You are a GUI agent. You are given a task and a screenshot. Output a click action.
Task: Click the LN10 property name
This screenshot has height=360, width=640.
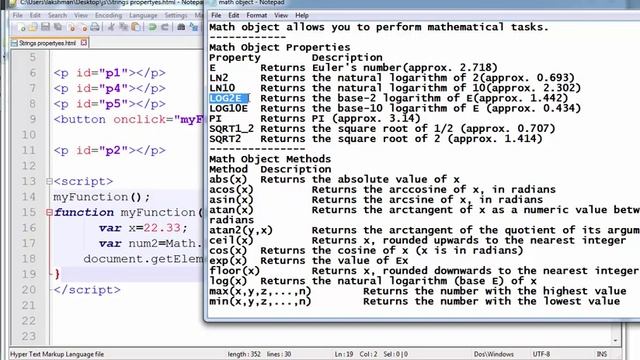222,88
